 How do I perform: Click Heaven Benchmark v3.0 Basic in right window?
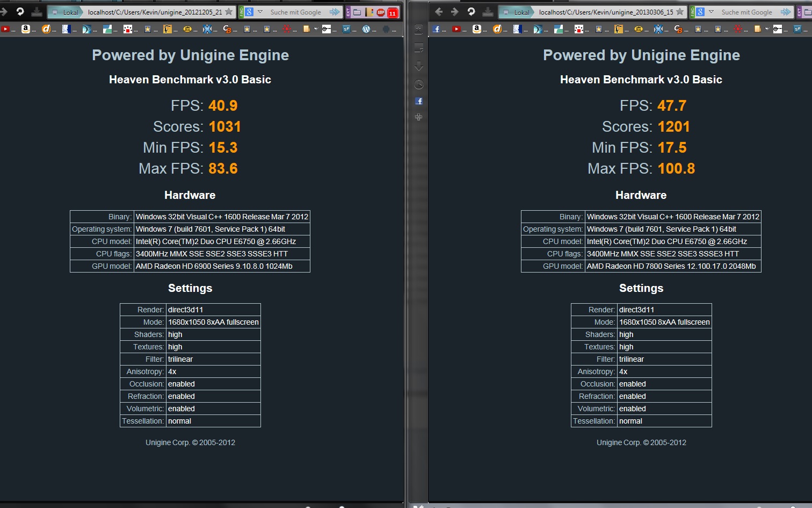(641, 80)
